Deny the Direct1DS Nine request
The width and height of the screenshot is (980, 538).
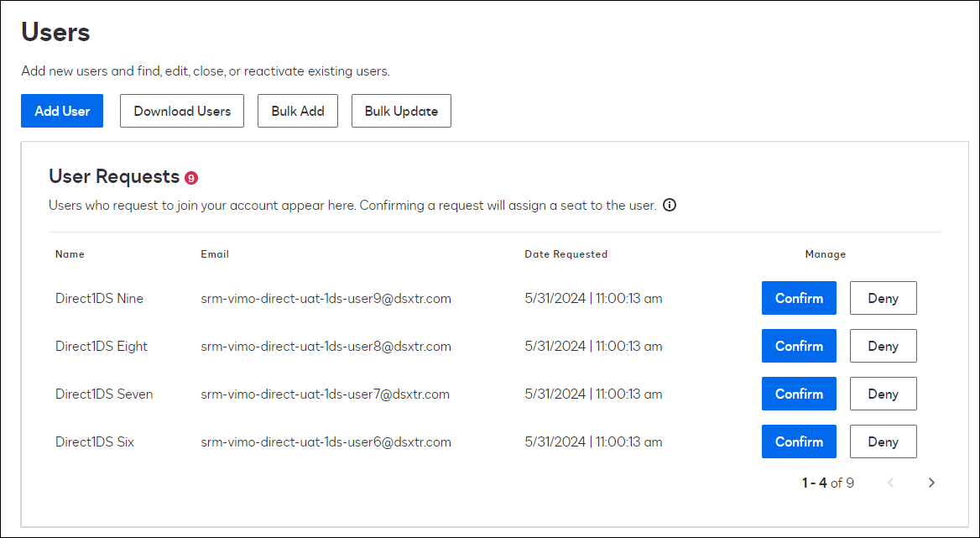(883, 298)
